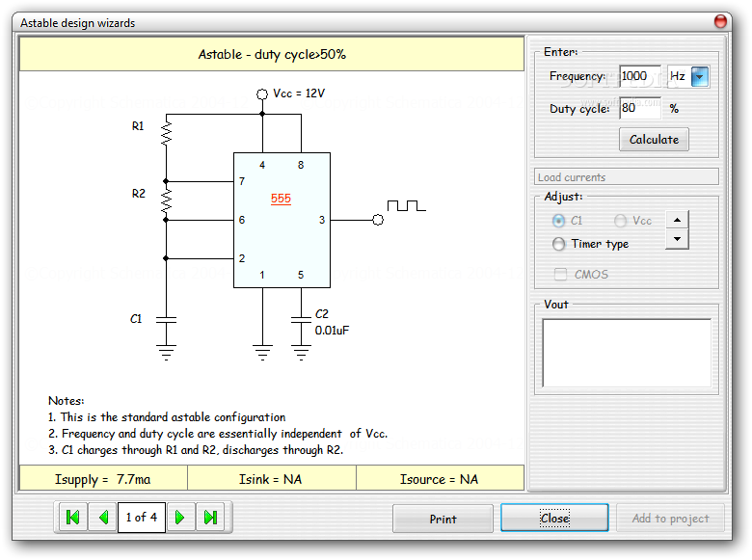Go to previous wizard page
752x560 pixels.
click(x=103, y=518)
